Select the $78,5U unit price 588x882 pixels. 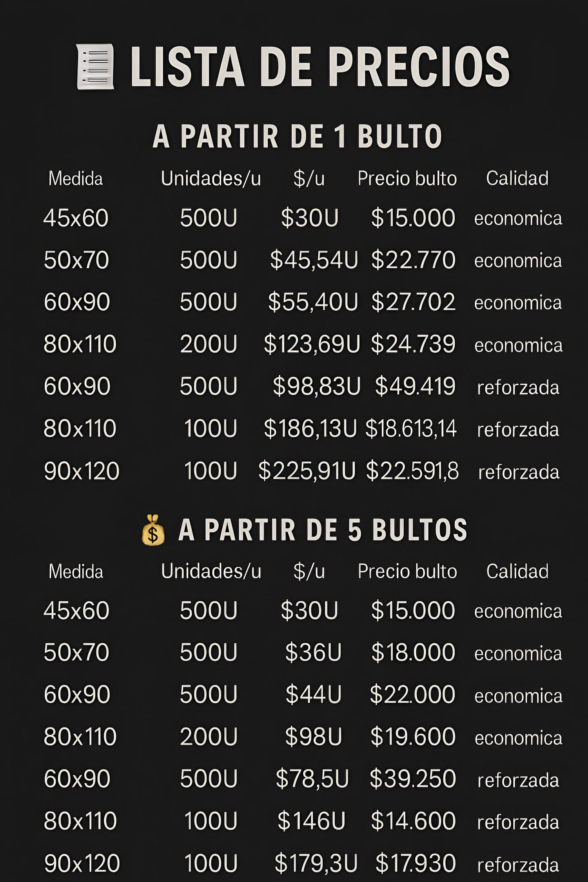(x=312, y=779)
